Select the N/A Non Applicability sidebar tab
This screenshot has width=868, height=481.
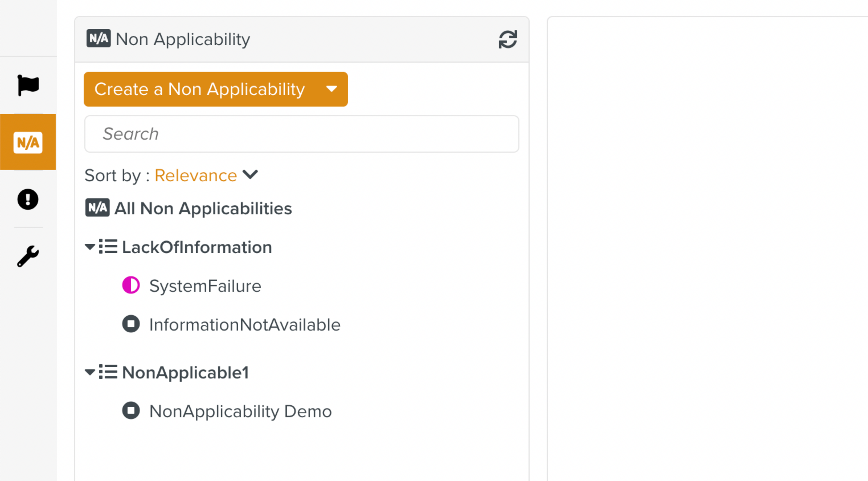28,142
